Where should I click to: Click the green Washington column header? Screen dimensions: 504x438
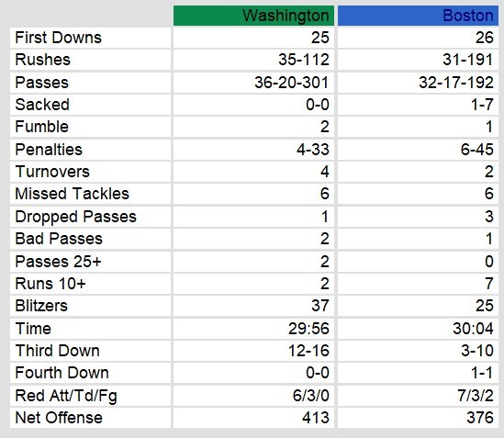coord(253,16)
